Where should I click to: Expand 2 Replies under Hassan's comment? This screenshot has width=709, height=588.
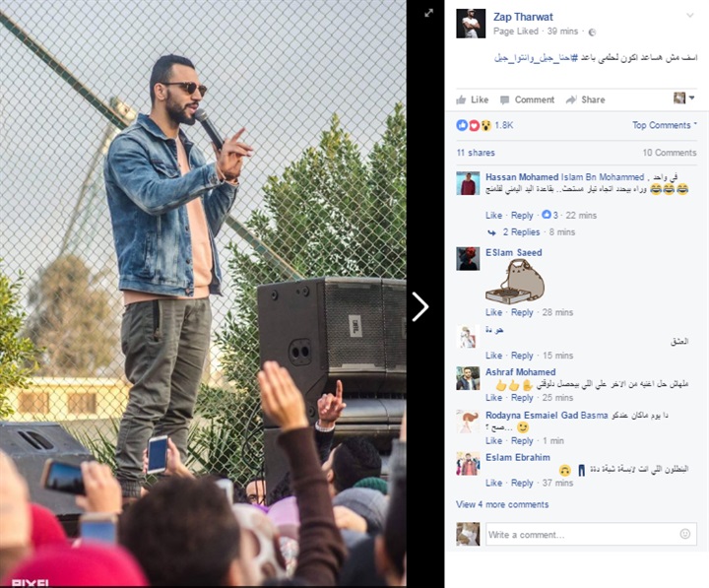(x=521, y=232)
